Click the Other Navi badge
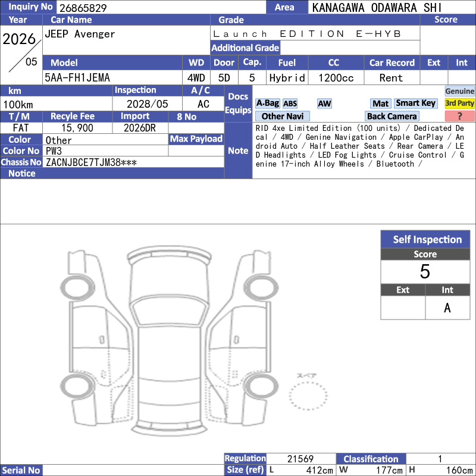Viewport: 476px width, 476px height. (282, 116)
